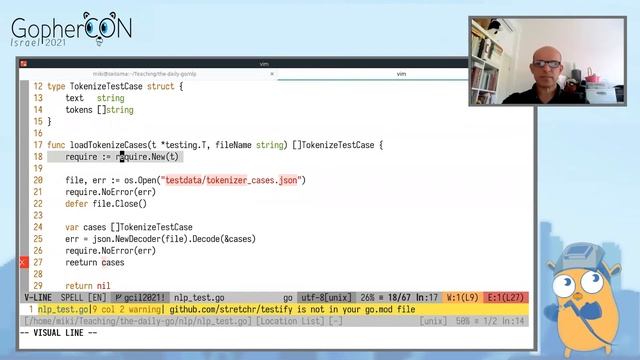640x360 pixels.
Task: Click the E:1(L27) error count segment
Action: pyautogui.click(x=505, y=298)
